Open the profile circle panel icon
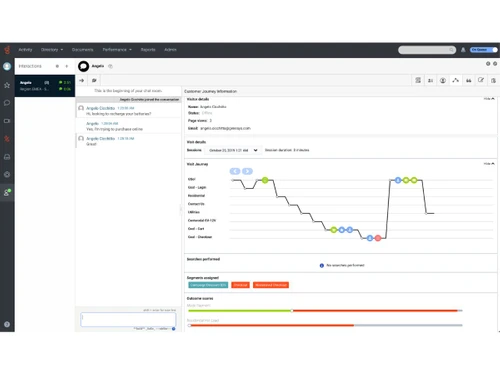 (x=443, y=80)
